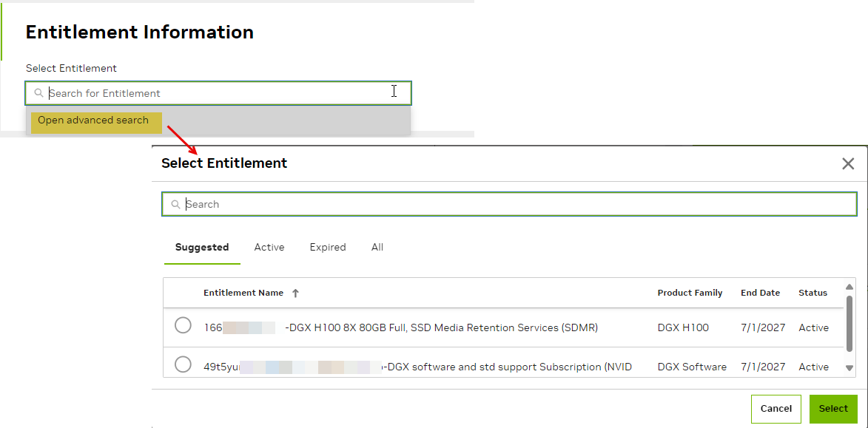Click the magnifier icon in Search for Entitlement
868x428 pixels.
pos(38,93)
